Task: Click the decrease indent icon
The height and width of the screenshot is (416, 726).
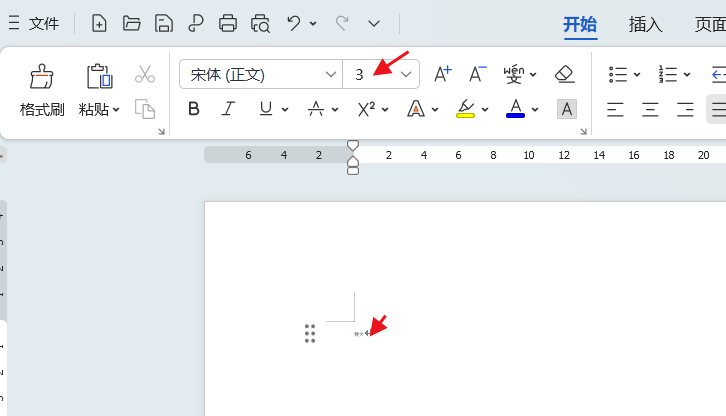Action: (x=718, y=74)
